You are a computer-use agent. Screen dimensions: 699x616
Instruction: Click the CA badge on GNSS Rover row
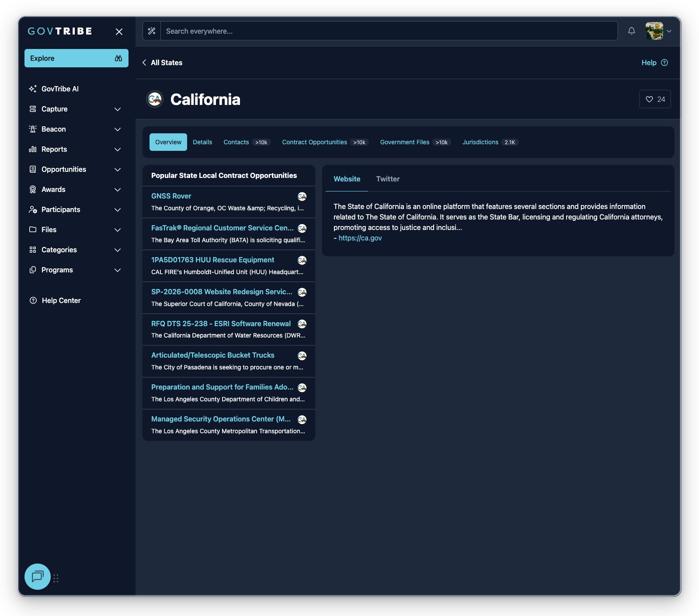pos(302,196)
